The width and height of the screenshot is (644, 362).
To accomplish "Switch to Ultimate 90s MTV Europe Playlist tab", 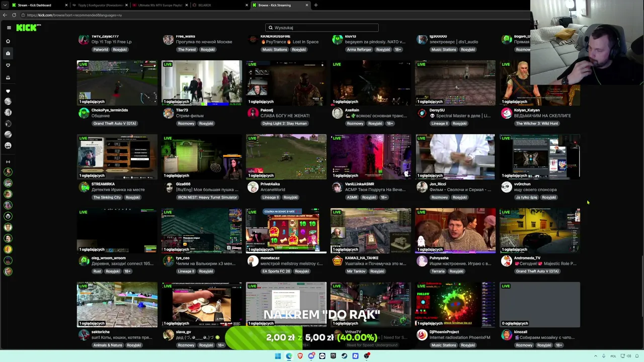I will [x=160, y=5].
